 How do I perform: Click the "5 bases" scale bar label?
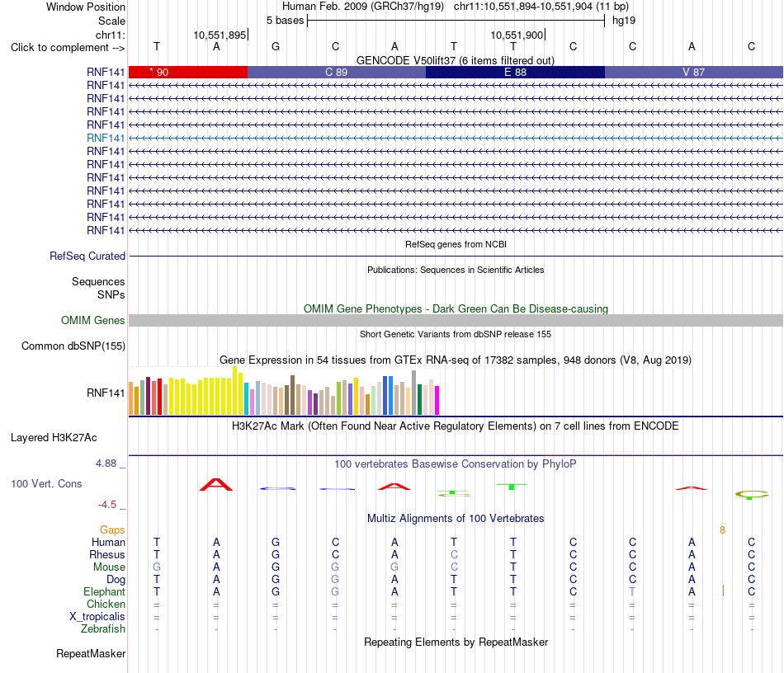[x=285, y=21]
